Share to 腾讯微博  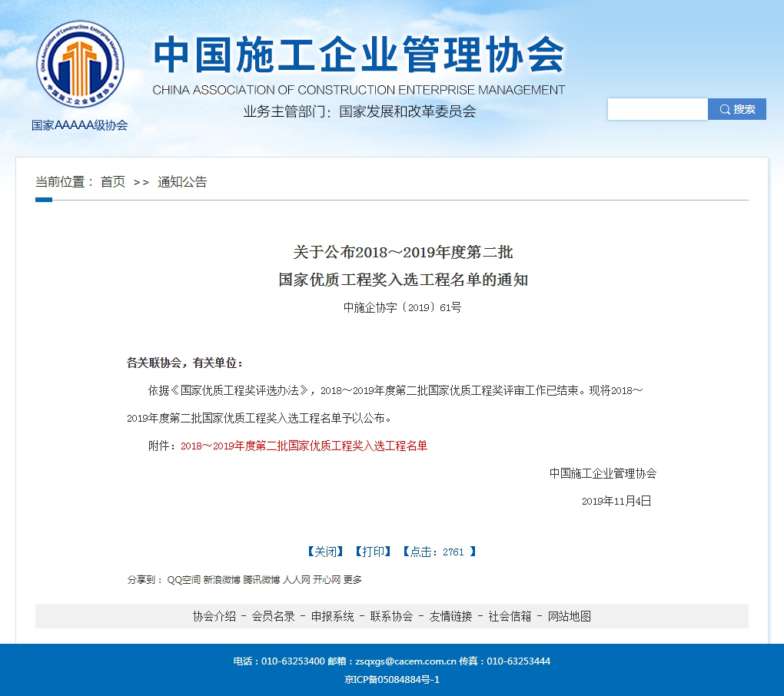pos(261,579)
